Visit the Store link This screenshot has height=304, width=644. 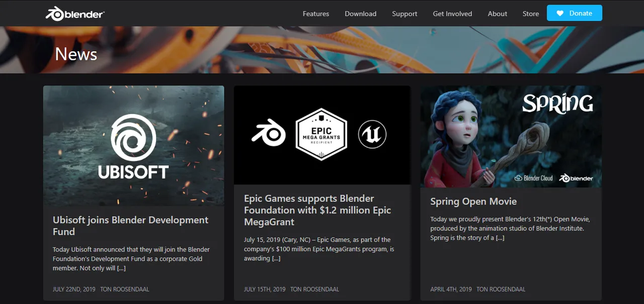(x=530, y=14)
